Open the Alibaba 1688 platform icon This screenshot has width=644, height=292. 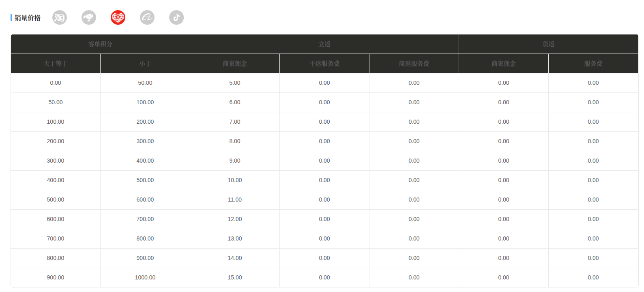(147, 17)
